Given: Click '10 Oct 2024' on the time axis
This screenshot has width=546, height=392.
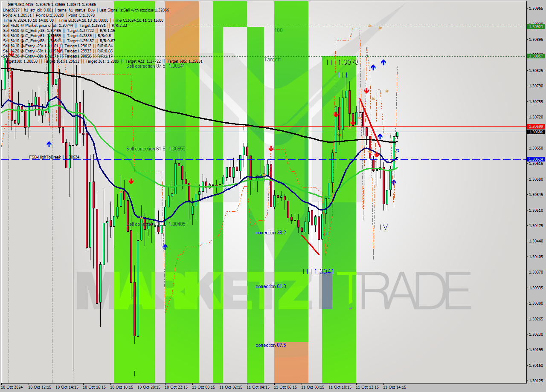Looking at the screenshot, I should coord(12,387).
